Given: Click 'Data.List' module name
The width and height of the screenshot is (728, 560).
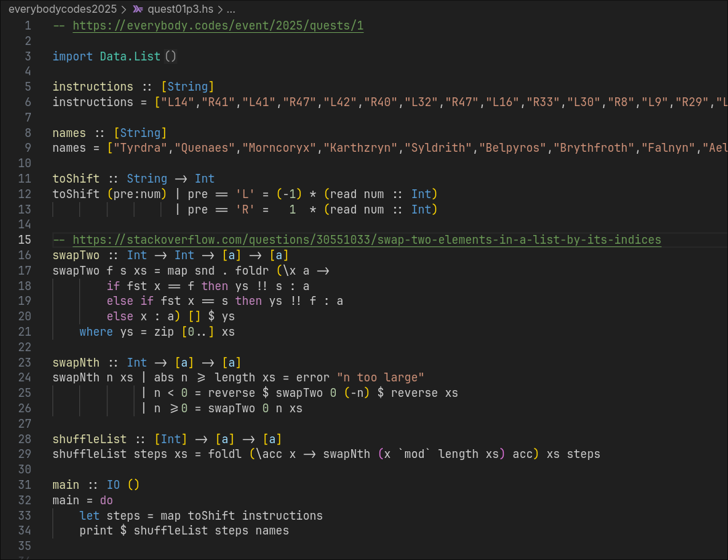Looking at the screenshot, I should pyautogui.click(x=130, y=56).
